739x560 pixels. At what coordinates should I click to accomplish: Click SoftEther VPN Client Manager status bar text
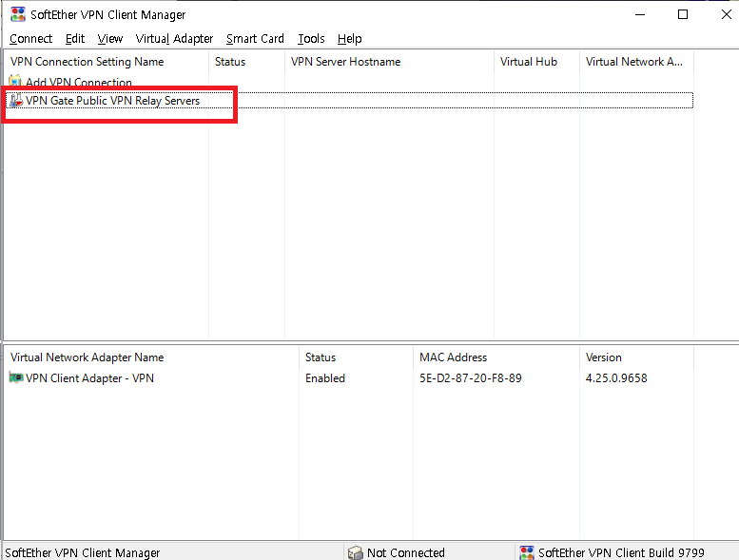pyautogui.click(x=83, y=553)
